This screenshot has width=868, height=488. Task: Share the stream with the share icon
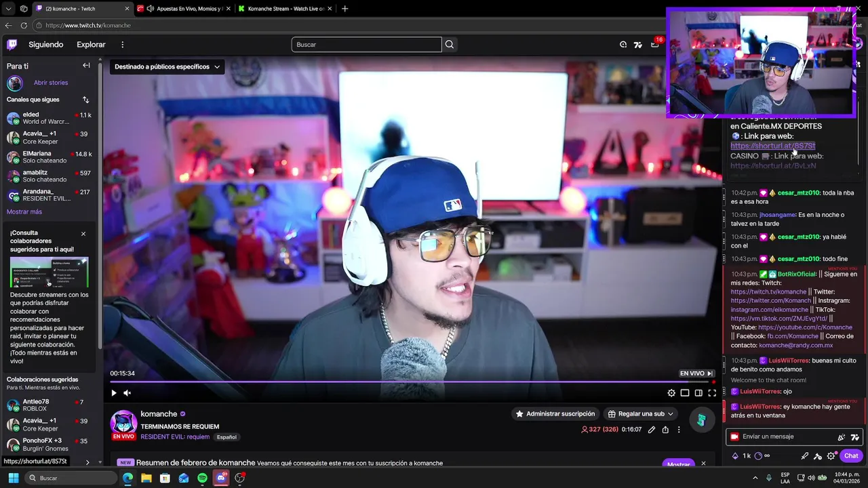(665, 430)
